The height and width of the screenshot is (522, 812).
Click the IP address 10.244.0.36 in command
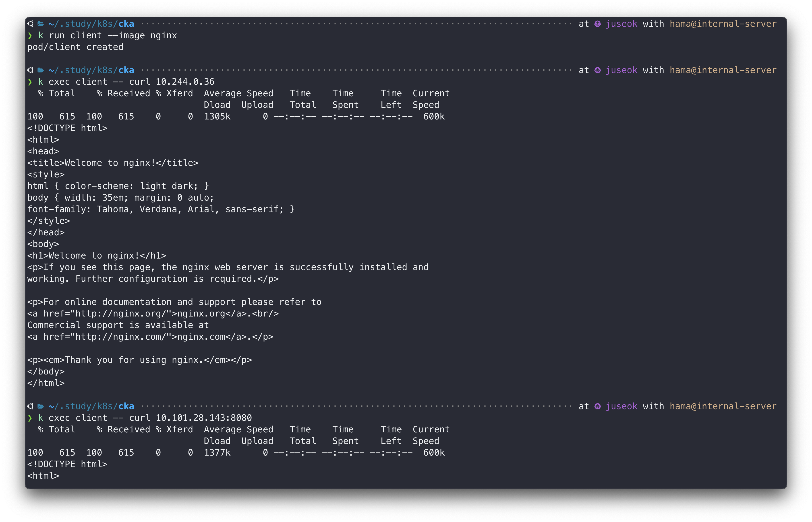tap(185, 82)
